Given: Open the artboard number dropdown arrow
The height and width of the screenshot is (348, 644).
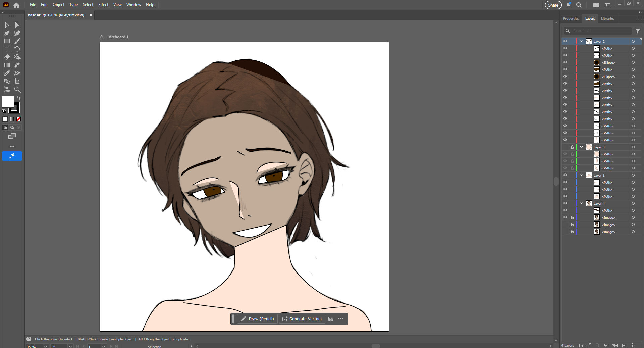Looking at the screenshot, I should point(104,346).
